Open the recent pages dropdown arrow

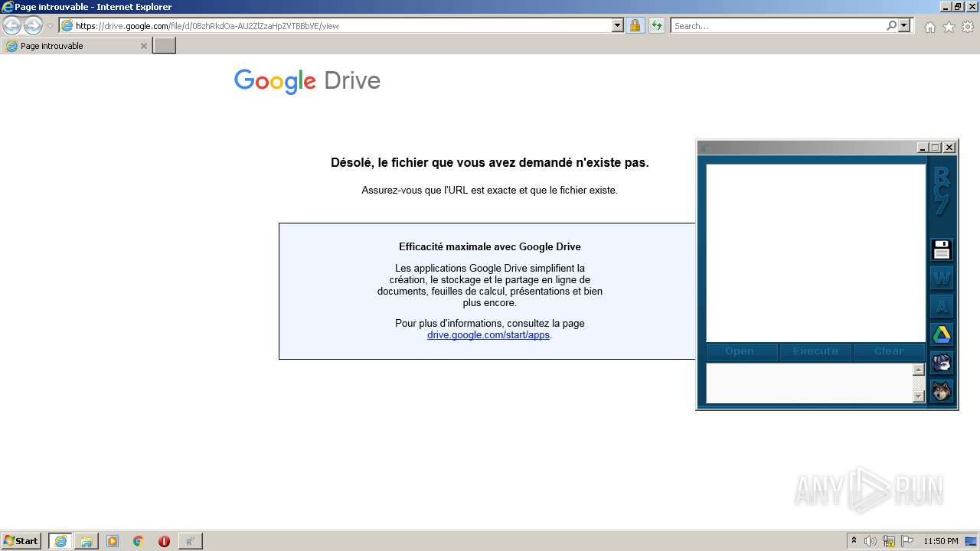click(50, 26)
